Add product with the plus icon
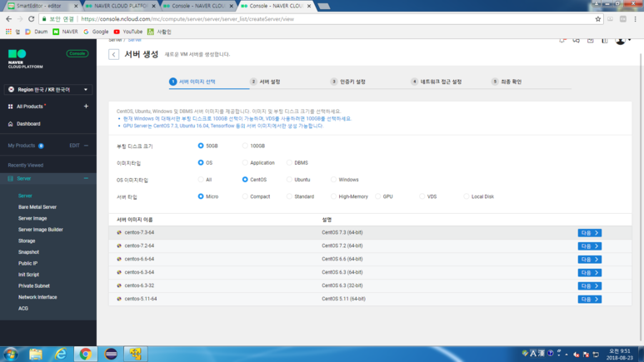This screenshot has height=362, width=644. tap(86, 107)
